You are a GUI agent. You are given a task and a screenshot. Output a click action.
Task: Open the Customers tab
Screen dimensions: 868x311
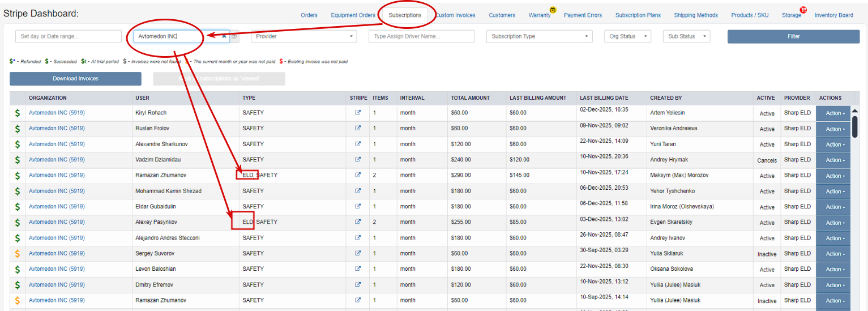(502, 15)
